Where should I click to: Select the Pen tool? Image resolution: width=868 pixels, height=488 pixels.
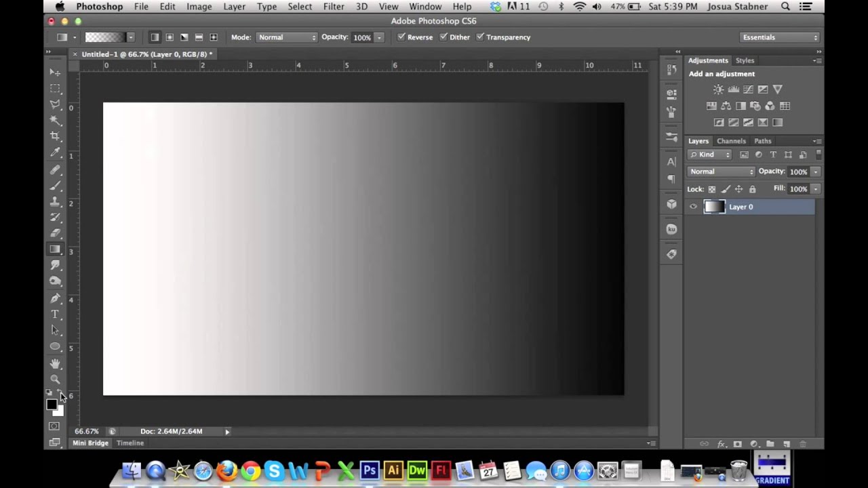pos(55,298)
